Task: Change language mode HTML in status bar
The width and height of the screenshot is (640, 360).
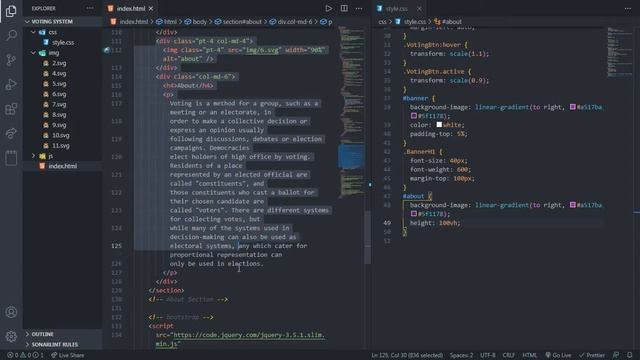Action: [x=530, y=355]
